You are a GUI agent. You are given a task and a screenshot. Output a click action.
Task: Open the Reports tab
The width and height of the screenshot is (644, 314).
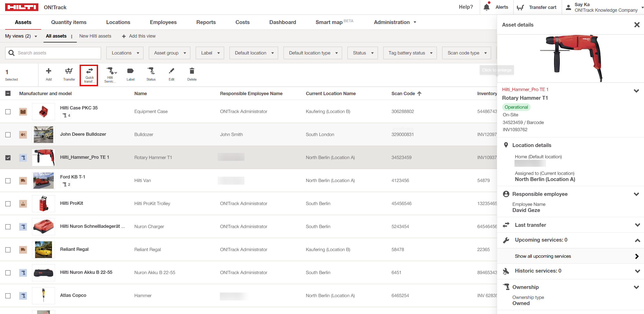(x=206, y=22)
